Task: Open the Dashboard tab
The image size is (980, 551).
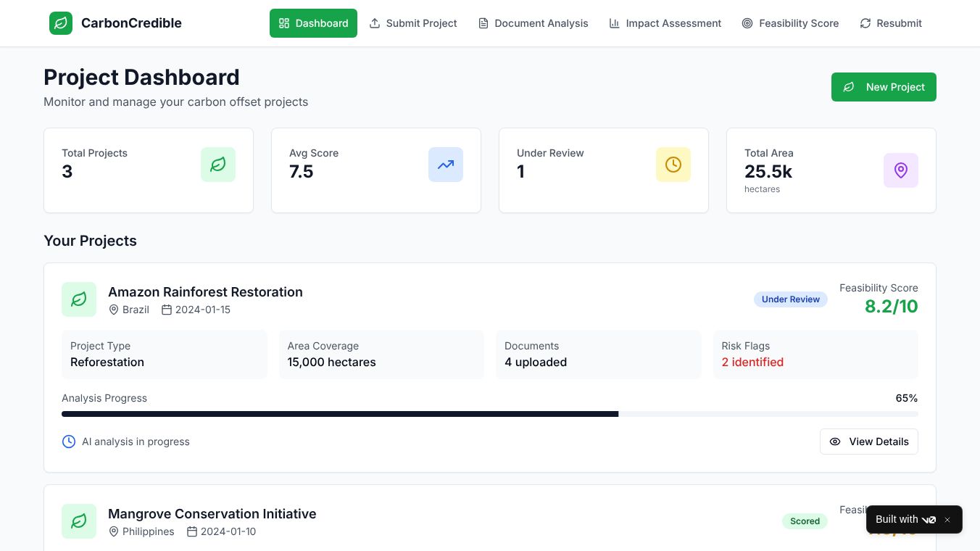Action: click(x=313, y=23)
